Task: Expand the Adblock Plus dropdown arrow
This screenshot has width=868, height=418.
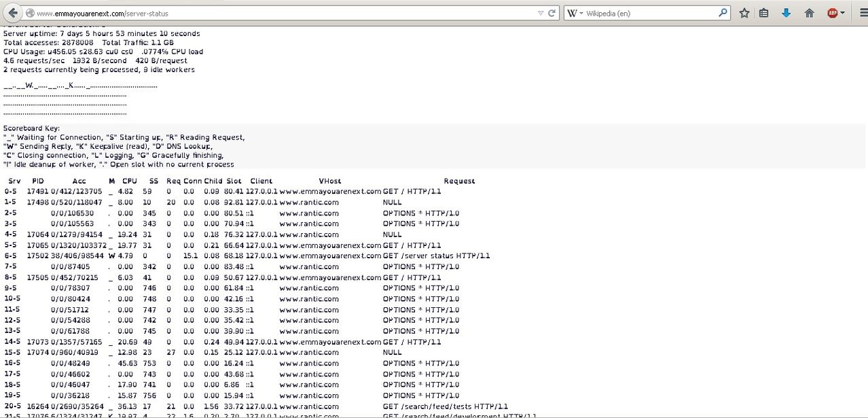Action: [x=842, y=13]
